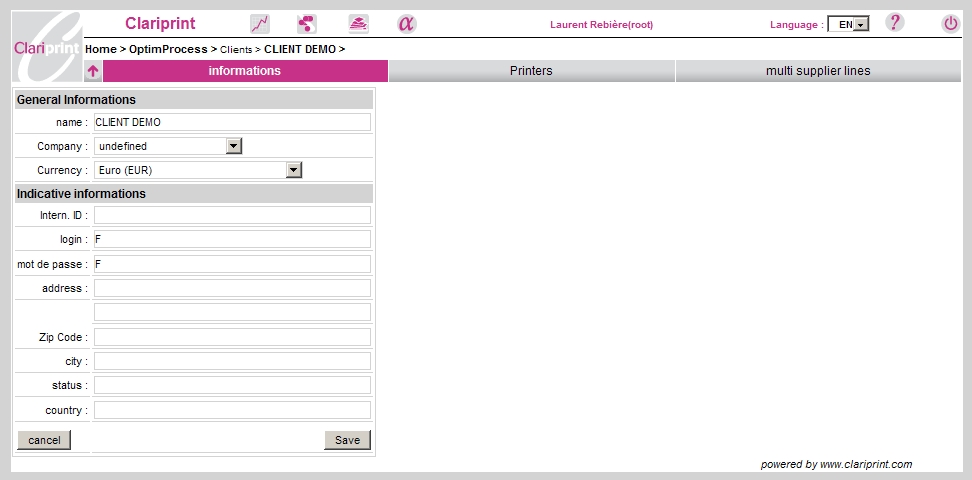Viewport: 972px width, 480px height.
Task: Click the pink up arrow icon
Action: pos(93,71)
